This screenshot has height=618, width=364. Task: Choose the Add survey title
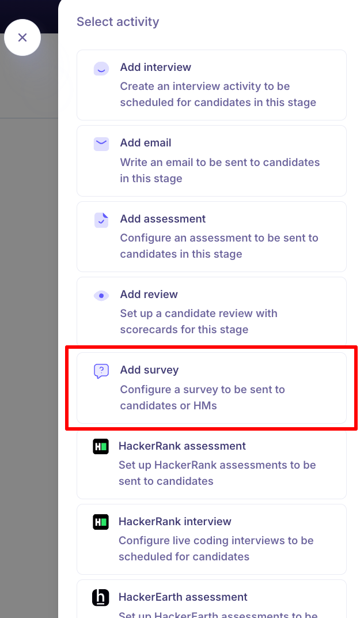pyautogui.click(x=150, y=370)
